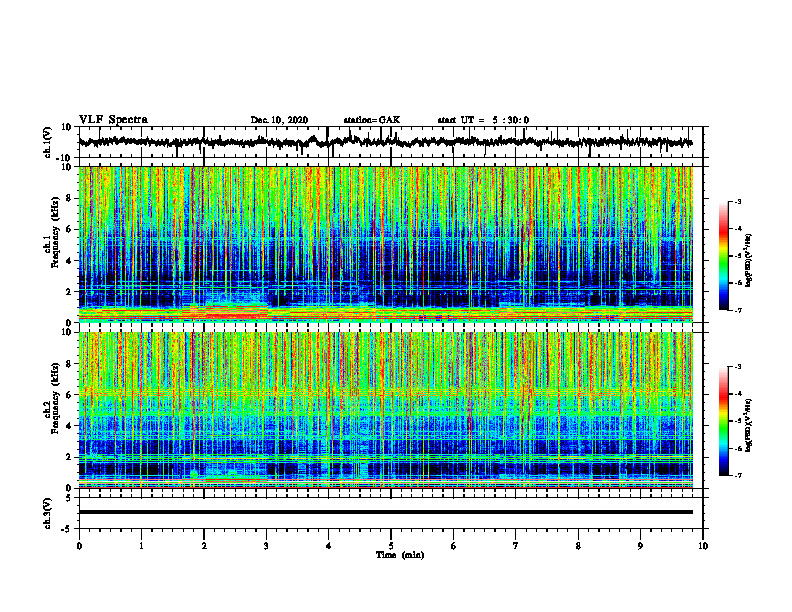Click time-axis tick label "5"
The image size is (792, 612).
[391, 546]
